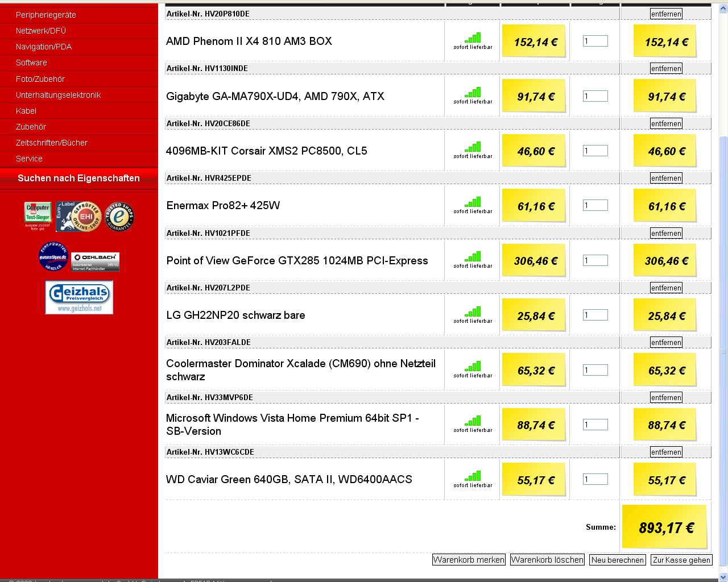Screen dimensions: 728x582
Task: Remove AMD Phenom II via entfernen button
Action: click(666, 14)
